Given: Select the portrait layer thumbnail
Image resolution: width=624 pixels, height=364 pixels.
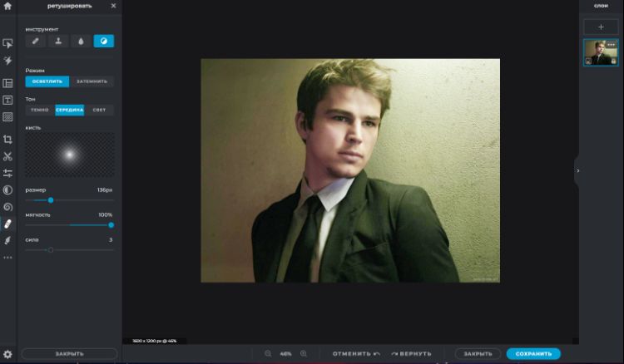Looking at the screenshot, I should (x=601, y=52).
